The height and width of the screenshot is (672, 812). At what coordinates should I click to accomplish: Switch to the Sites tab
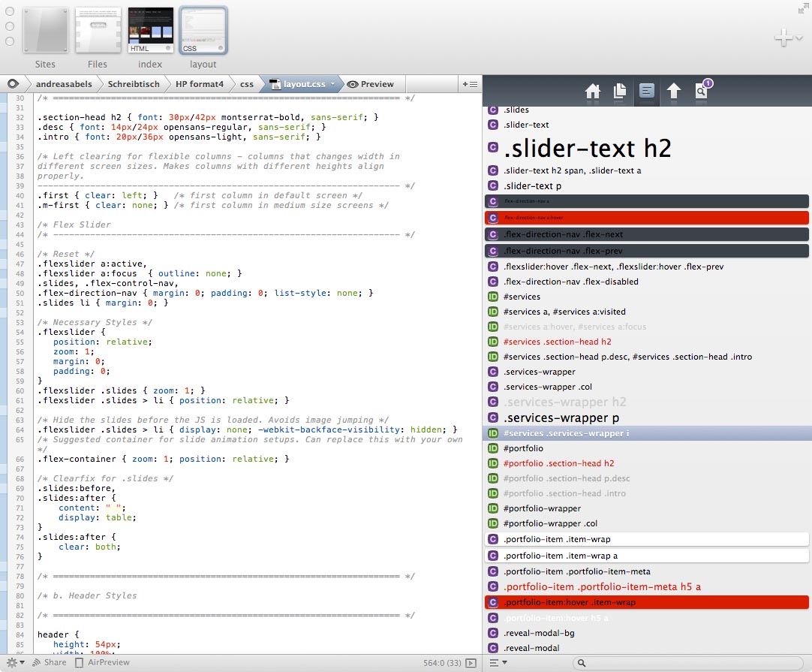pos(45,30)
